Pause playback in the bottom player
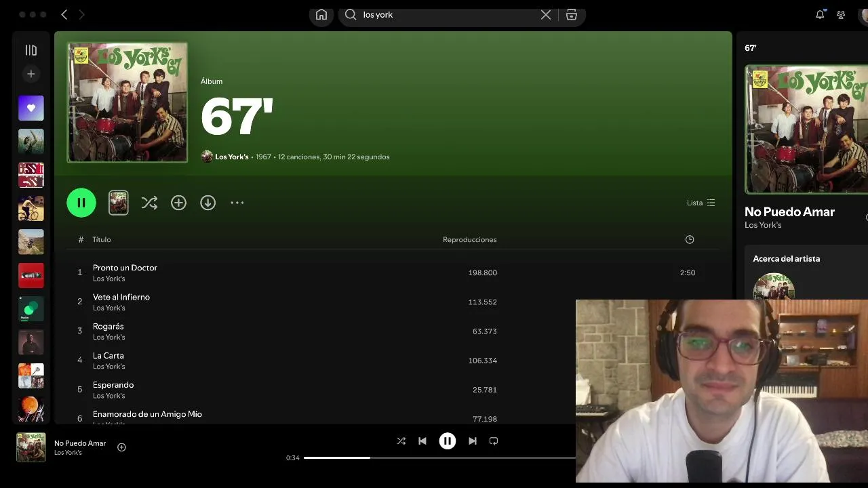The image size is (868, 488). 448,441
